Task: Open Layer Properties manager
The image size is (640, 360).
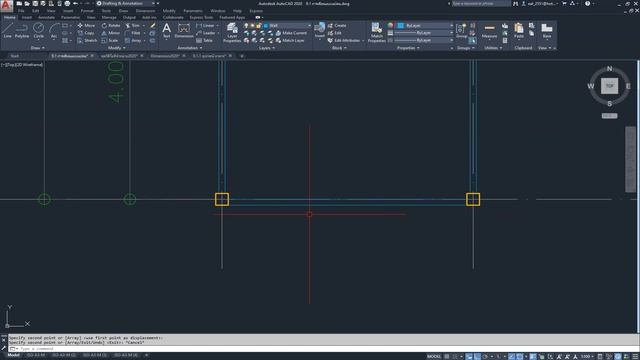Action: pos(232,33)
